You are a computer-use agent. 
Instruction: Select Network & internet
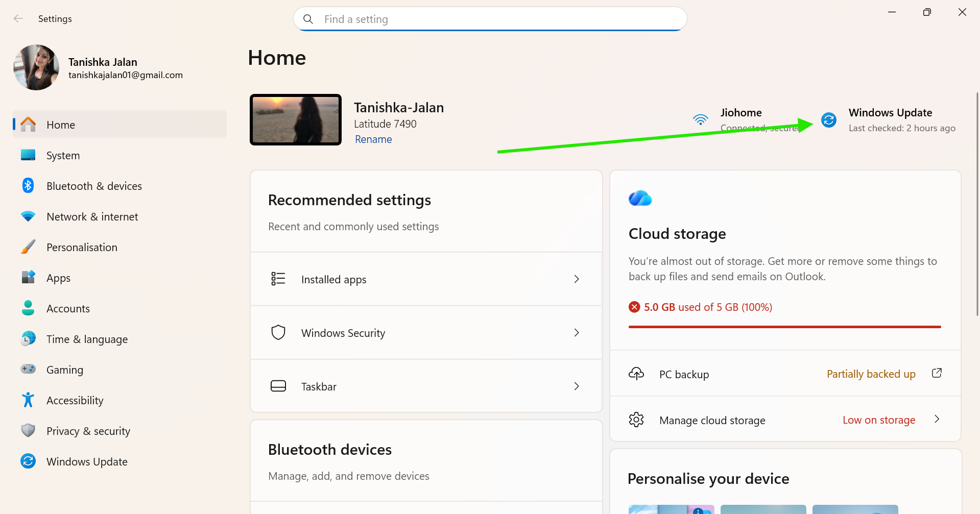pos(120,216)
